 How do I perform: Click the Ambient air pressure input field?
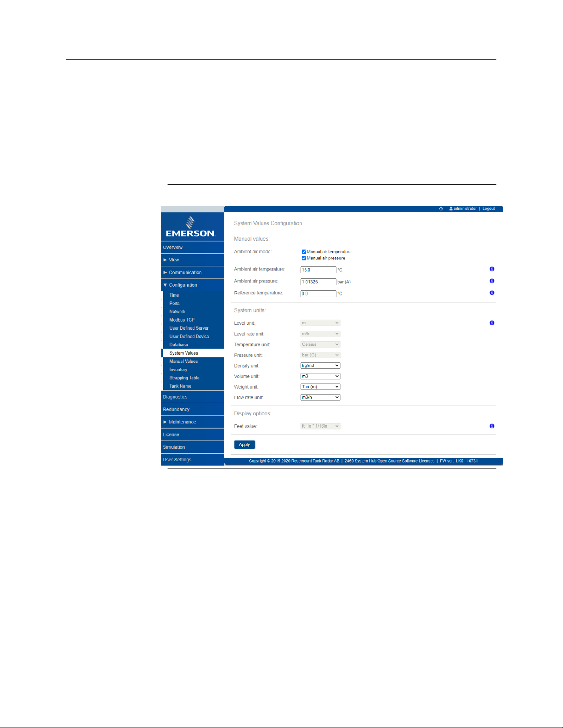(x=318, y=282)
